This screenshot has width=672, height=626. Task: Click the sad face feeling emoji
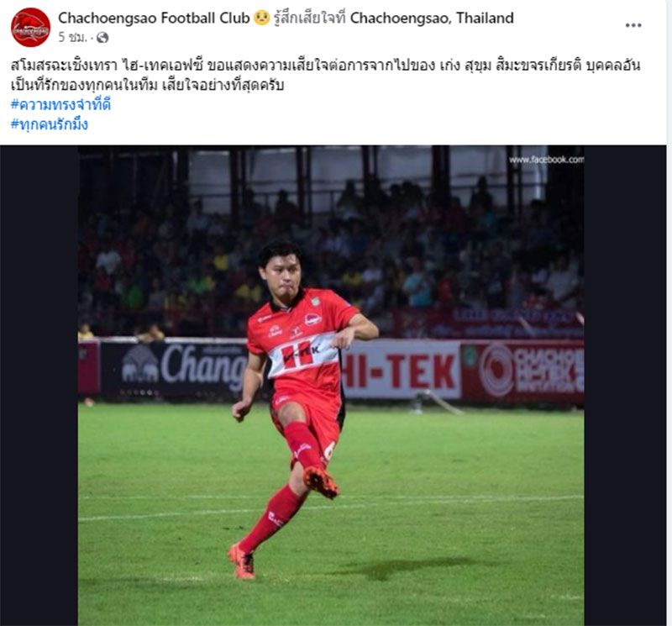click(261, 18)
